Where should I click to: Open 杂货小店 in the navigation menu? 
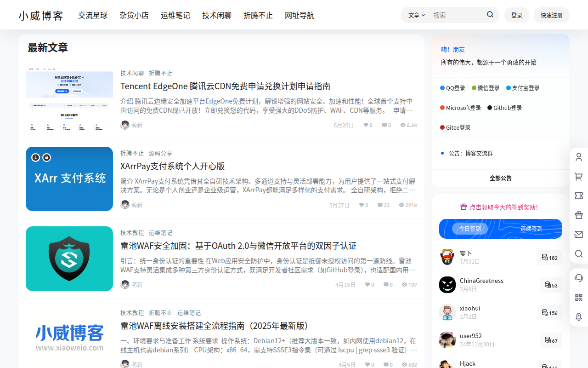[x=134, y=15]
